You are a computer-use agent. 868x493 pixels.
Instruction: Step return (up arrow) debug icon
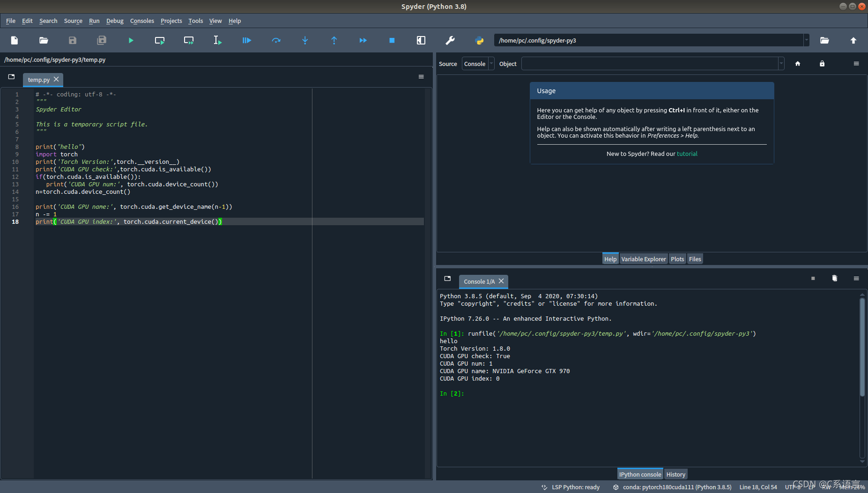334,40
